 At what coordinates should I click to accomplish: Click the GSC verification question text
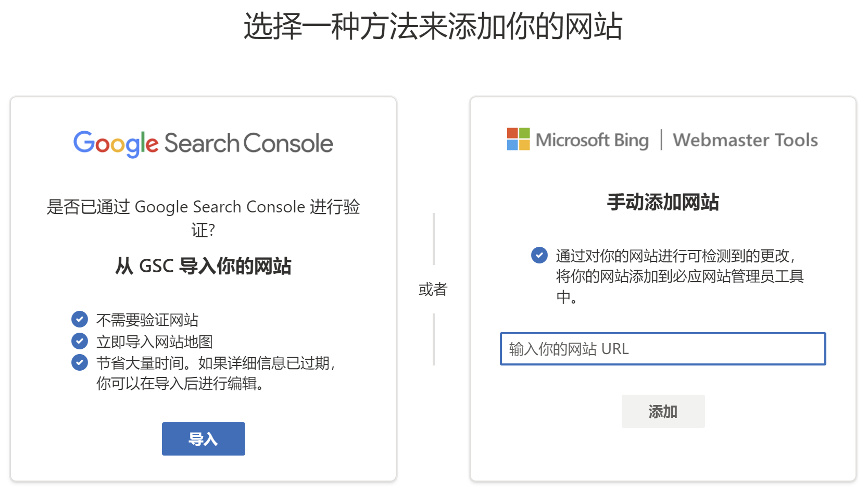point(204,218)
